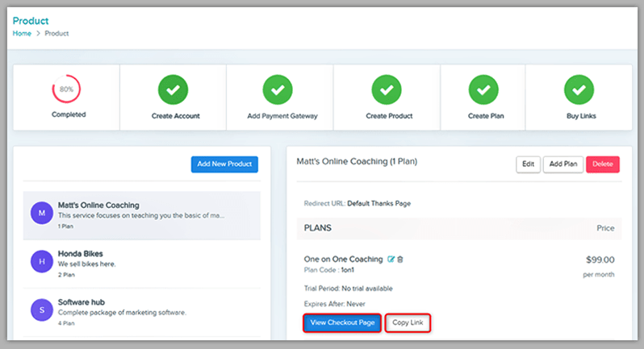Click the edit pencil icon beside One on One Coaching
The image size is (644, 349).
click(x=391, y=260)
